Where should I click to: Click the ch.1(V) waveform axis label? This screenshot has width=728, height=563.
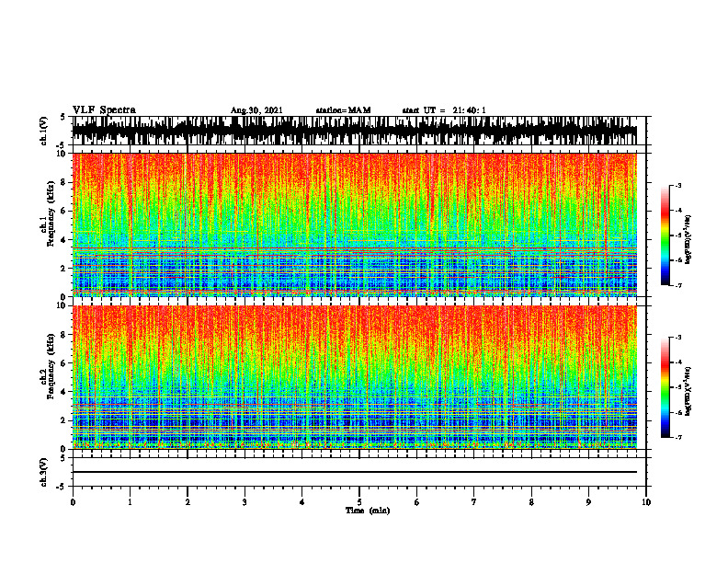click(x=44, y=131)
